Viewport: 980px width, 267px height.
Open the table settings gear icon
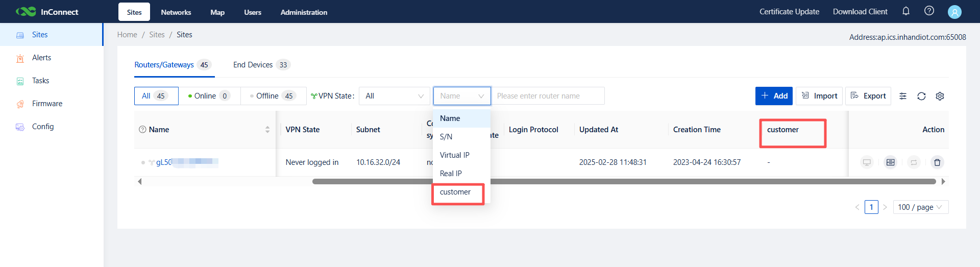tap(940, 96)
